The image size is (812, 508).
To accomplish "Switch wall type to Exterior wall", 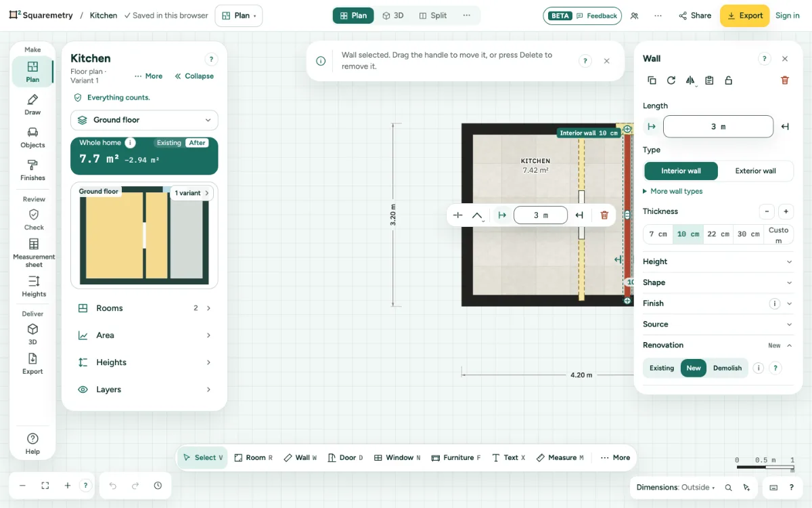I will pyautogui.click(x=755, y=171).
